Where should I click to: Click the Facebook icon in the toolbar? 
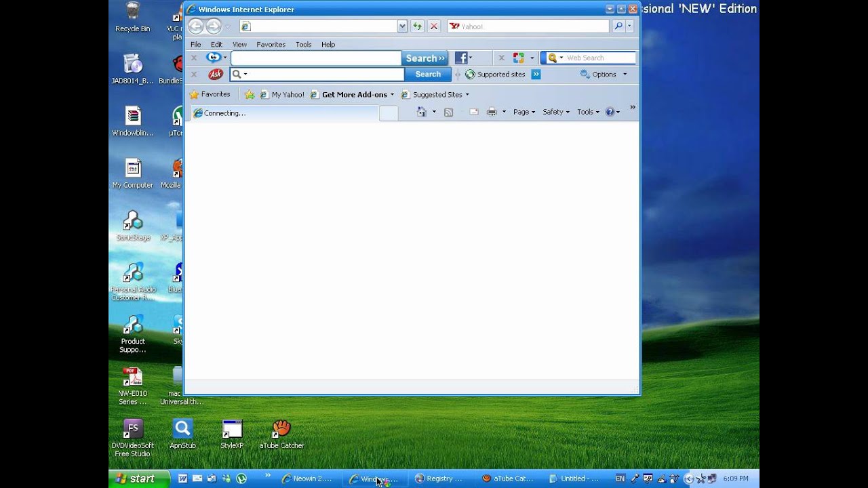(x=460, y=58)
